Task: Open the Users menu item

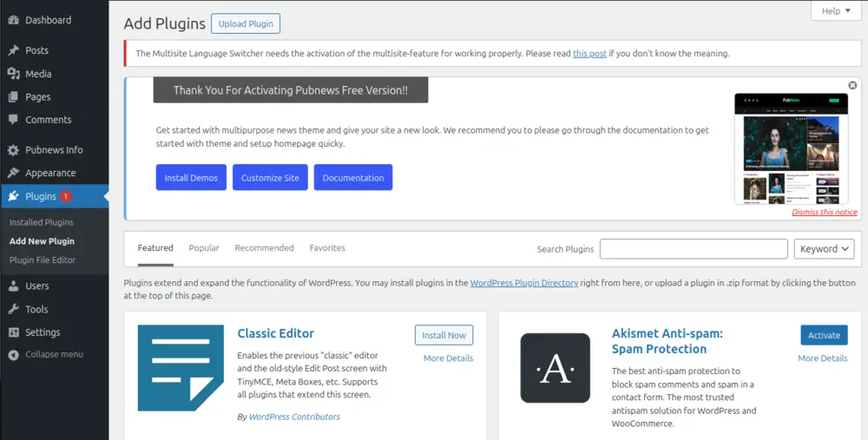Action: tap(54, 286)
